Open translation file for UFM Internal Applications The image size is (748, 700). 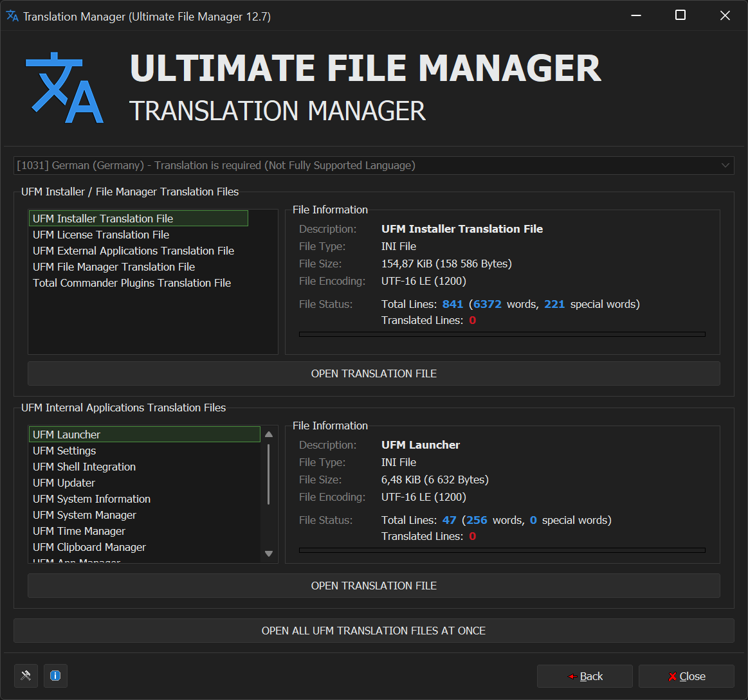[x=373, y=586]
